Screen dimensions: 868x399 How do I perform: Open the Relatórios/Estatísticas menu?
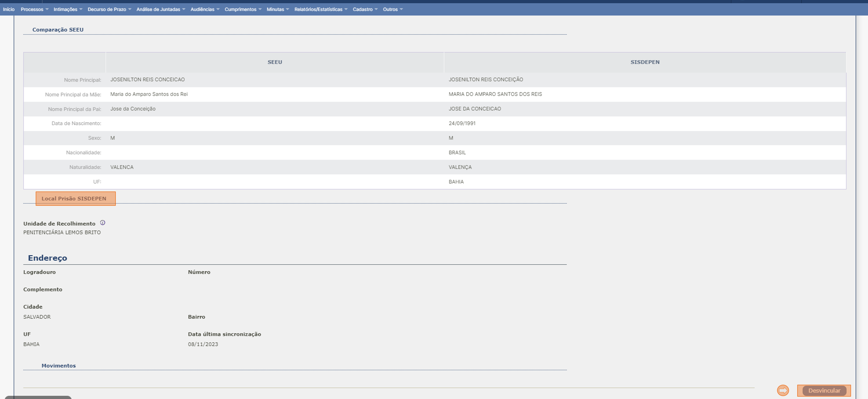tap(321, 9)
